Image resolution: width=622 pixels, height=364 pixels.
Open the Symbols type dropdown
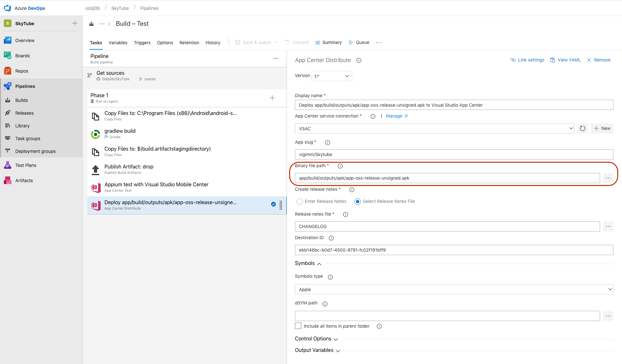click(454, 289)
